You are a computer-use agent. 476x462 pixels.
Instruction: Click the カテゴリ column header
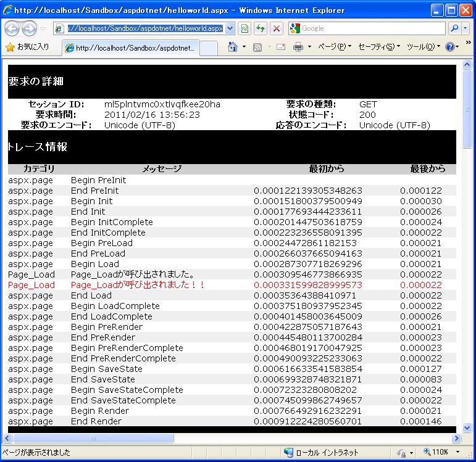coord(39,168)
